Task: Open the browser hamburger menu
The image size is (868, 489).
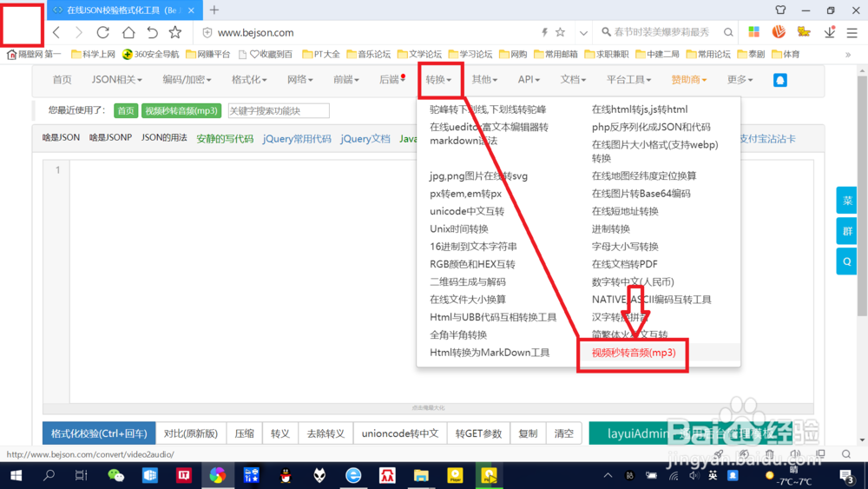Action: 852,33
